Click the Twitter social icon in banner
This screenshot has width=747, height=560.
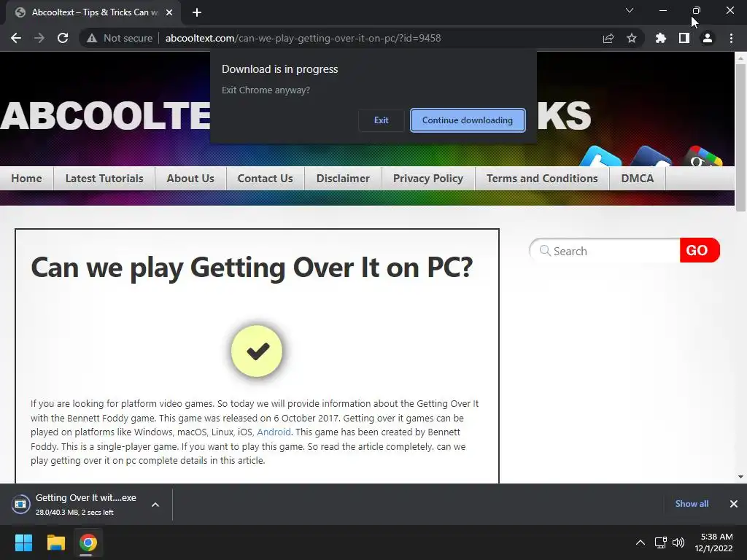pos(601,157)
